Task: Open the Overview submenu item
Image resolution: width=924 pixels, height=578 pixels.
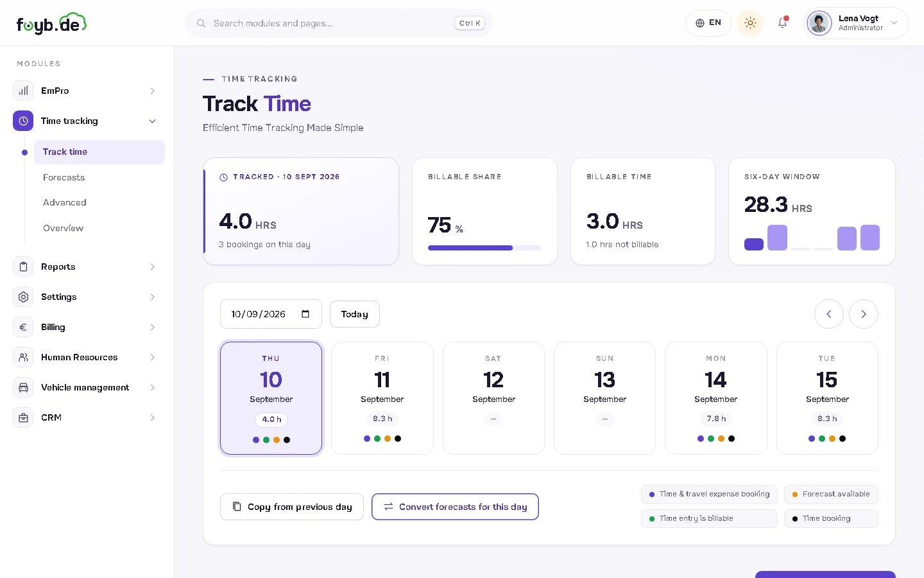Action: click(99, 228)
